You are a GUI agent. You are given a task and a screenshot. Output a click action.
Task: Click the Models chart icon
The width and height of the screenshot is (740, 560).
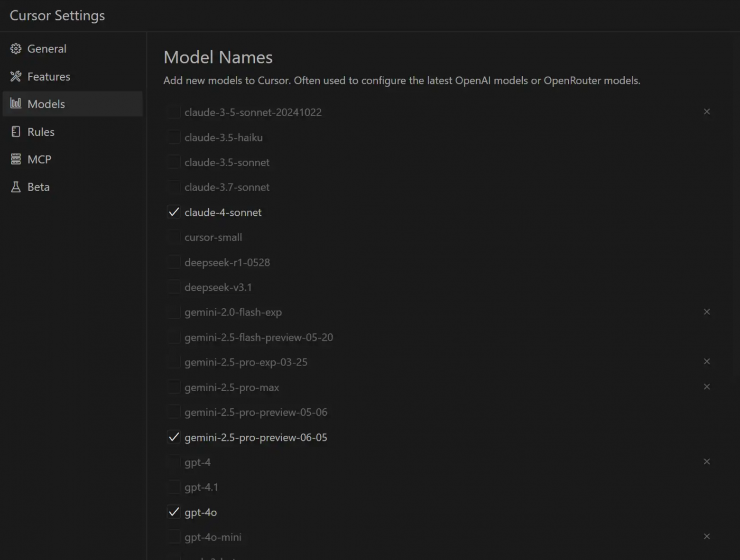coord(16,103)
